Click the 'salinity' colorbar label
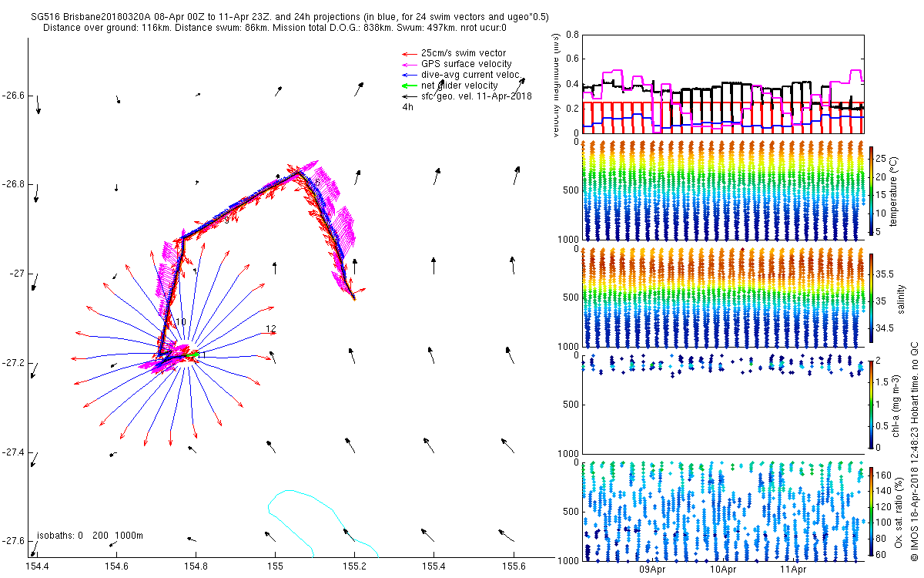 coord(903,297)
